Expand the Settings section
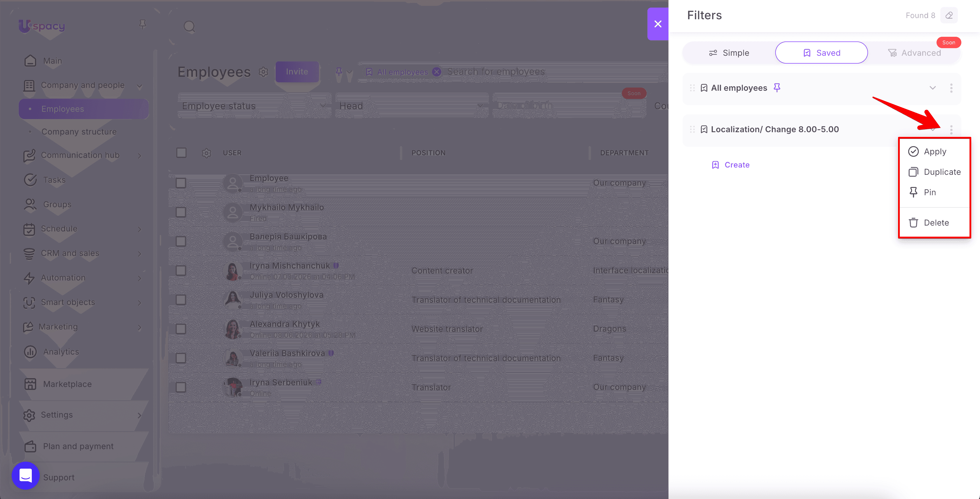 pyautogui.click(x=140, y=415)
